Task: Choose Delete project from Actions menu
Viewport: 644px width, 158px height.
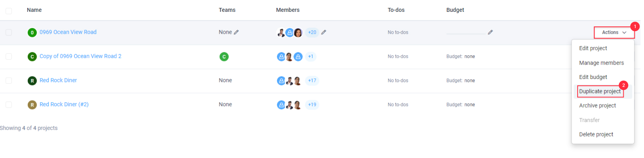Action: pyautogui.click(x=596, y=135)
